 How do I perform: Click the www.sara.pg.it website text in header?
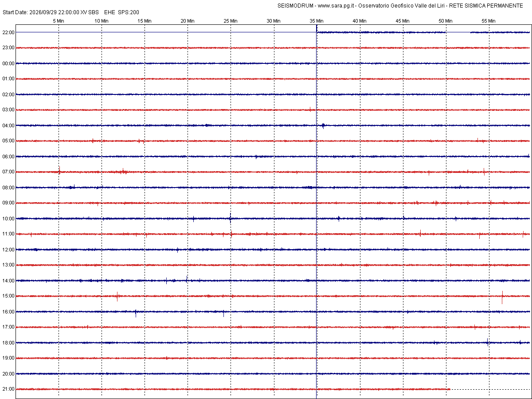[x=336, y=6]
